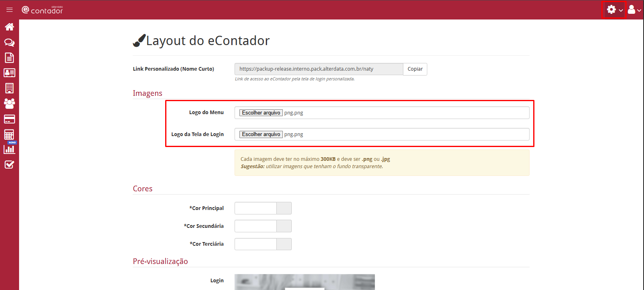Open the Cor Secundária color swatch

click(x=284, y=226)
